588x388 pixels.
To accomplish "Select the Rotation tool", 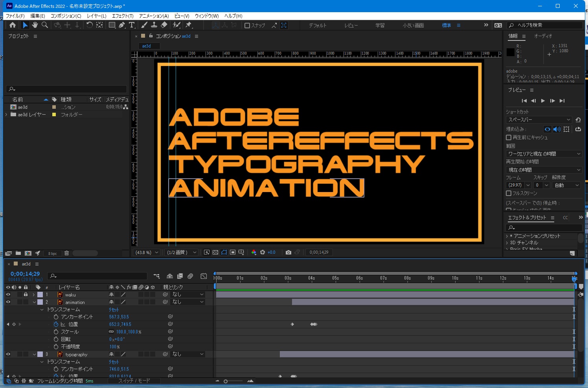I will (x=90, y=25).
